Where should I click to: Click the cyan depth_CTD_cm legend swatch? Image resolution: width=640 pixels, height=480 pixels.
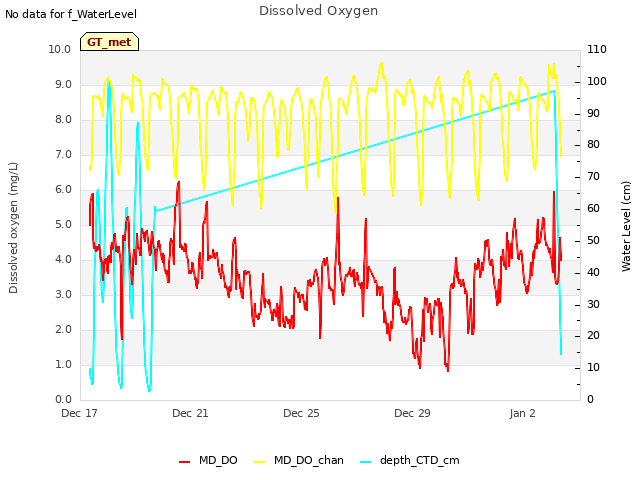coord(366,462)
